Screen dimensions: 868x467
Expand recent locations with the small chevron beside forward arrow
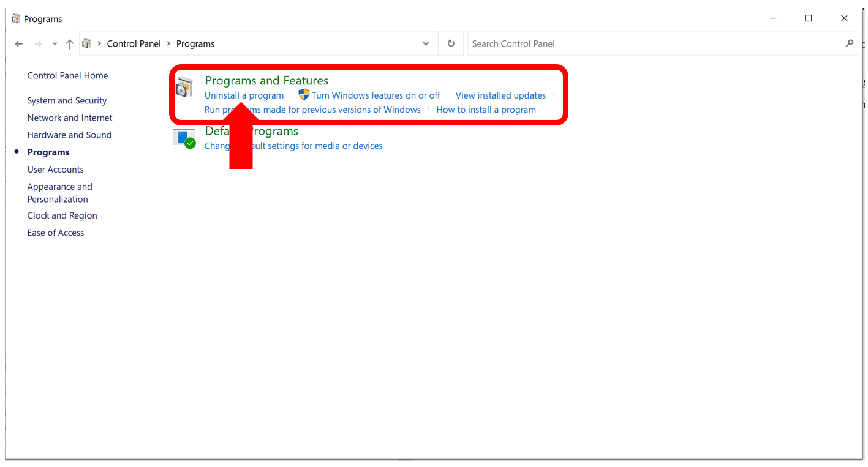(54, 43)
